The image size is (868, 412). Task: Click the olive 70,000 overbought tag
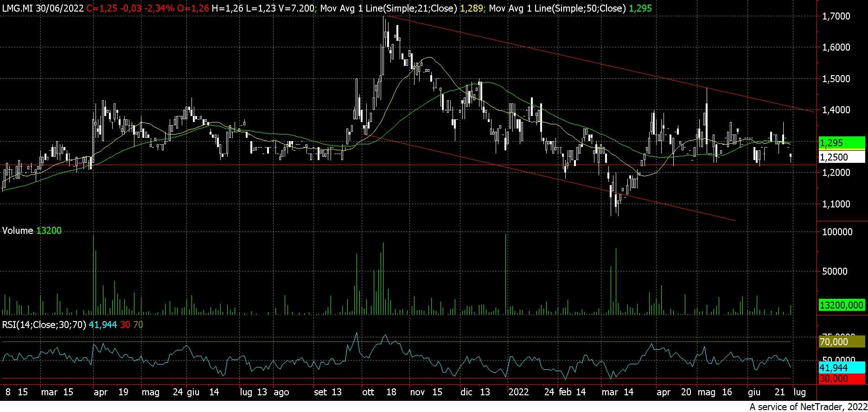point(842,342)
